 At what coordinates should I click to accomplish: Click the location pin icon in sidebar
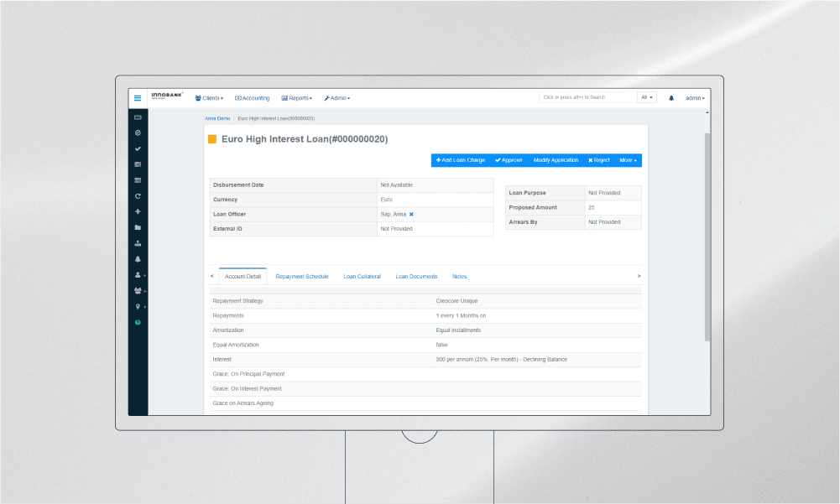point(136,307)
